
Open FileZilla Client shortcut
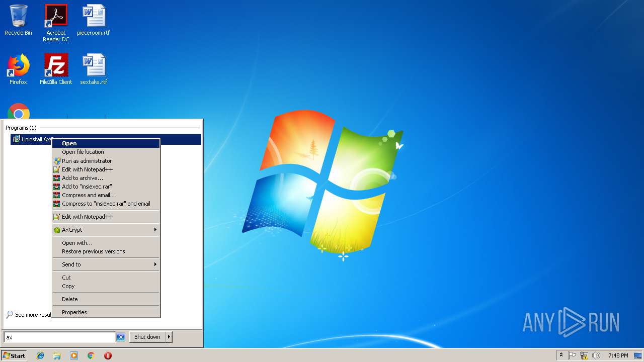(x=56, y=69)
